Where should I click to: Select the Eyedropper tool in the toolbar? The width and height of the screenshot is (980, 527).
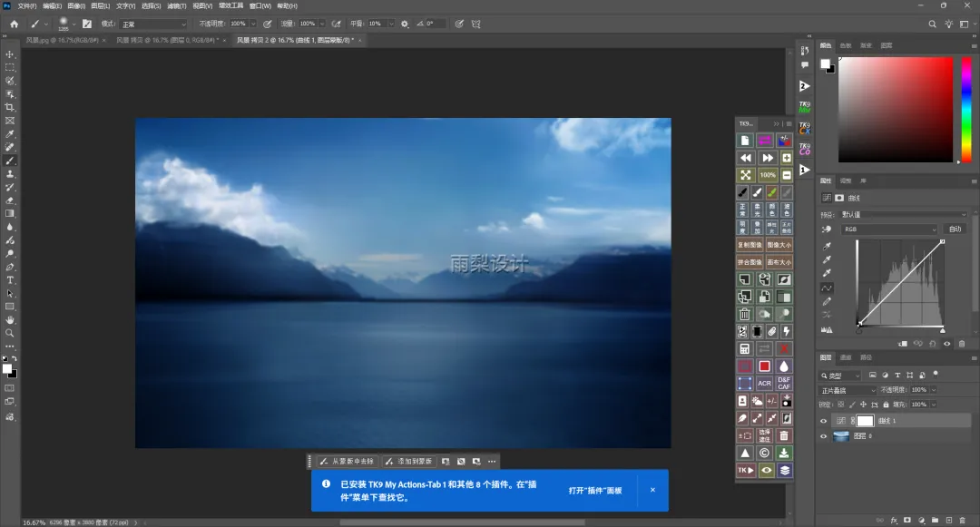pyautogui.click(x=10, y=133)
